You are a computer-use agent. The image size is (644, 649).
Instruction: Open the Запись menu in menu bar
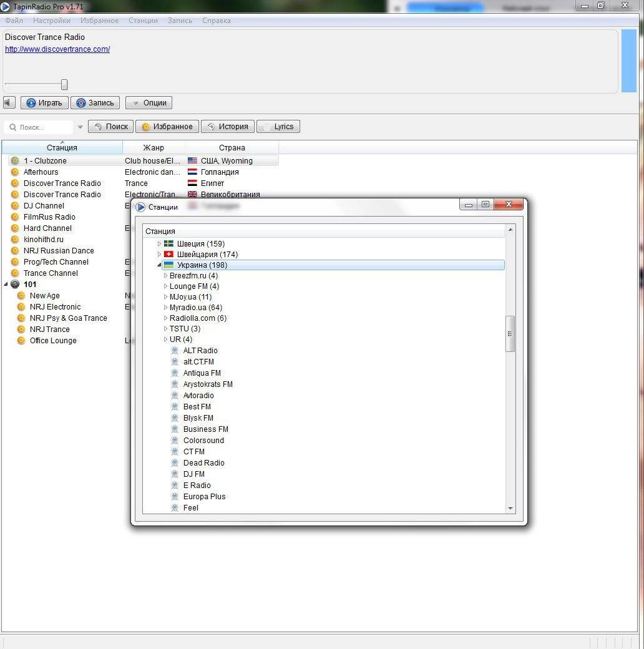point(180,20)
